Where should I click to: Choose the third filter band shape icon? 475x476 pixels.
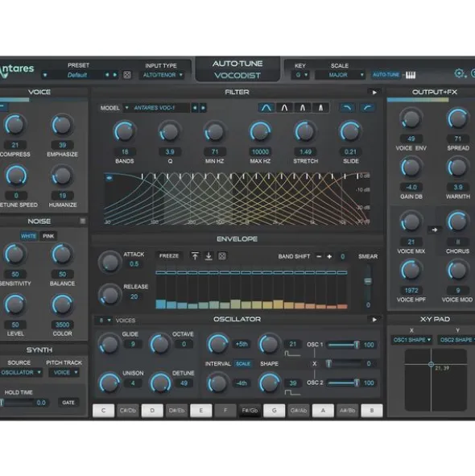click(x=303, y=108)
